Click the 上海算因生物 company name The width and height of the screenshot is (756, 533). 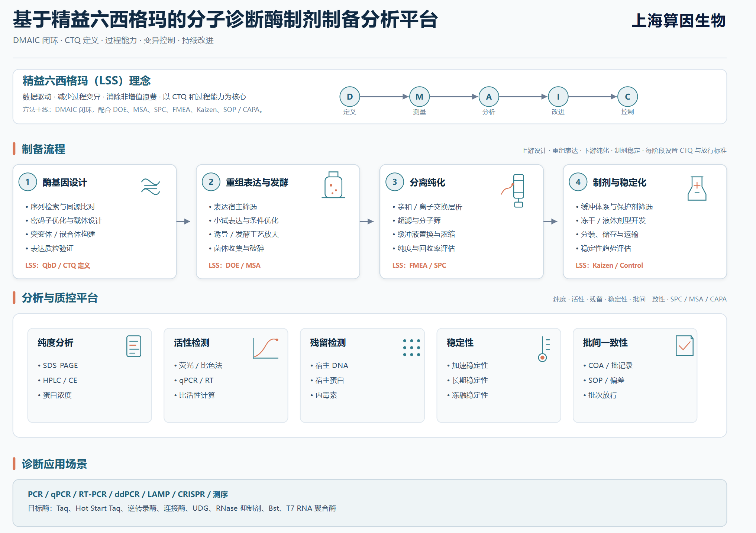tap(679, 20)
